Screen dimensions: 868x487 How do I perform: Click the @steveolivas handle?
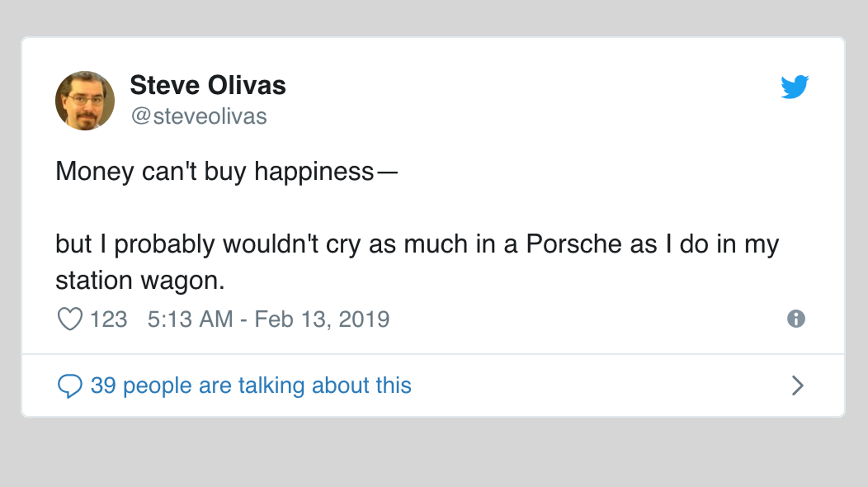[x=199, y=116]
